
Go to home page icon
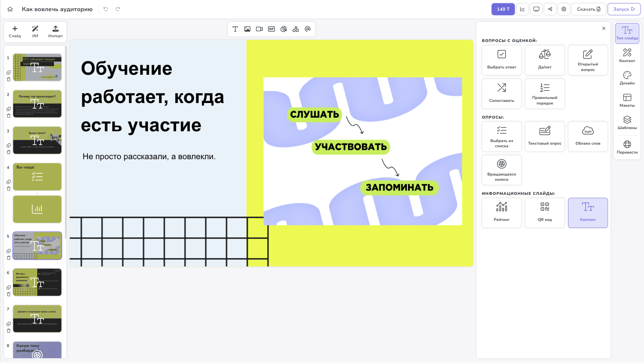click(10, 9)
